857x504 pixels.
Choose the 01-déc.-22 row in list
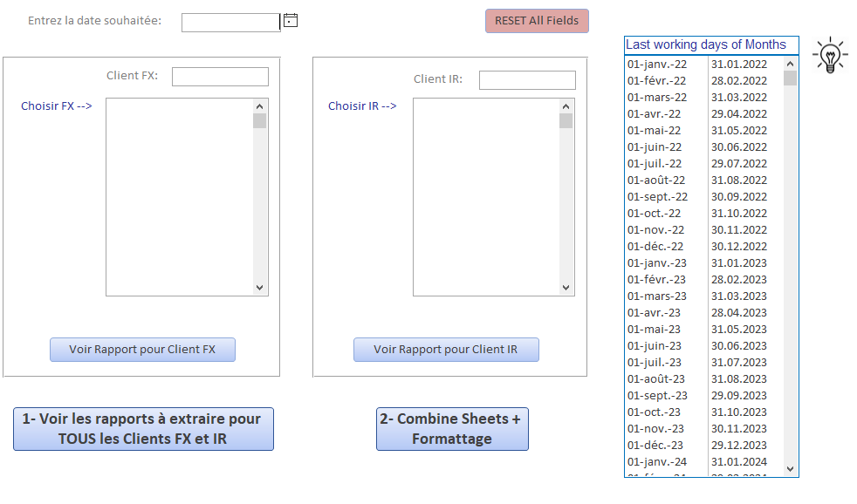655,247
